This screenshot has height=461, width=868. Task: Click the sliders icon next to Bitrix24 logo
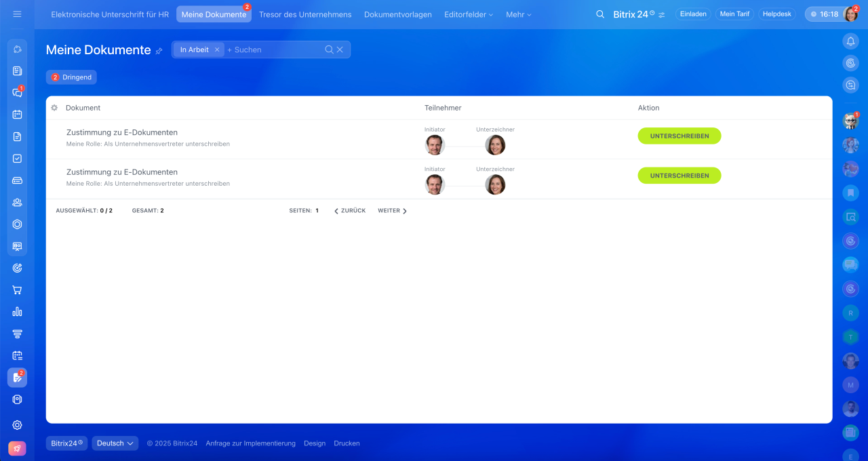coord(662,15)
